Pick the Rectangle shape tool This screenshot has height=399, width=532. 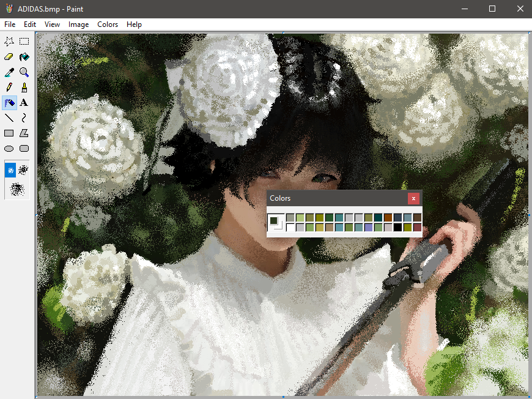(9, 133)
